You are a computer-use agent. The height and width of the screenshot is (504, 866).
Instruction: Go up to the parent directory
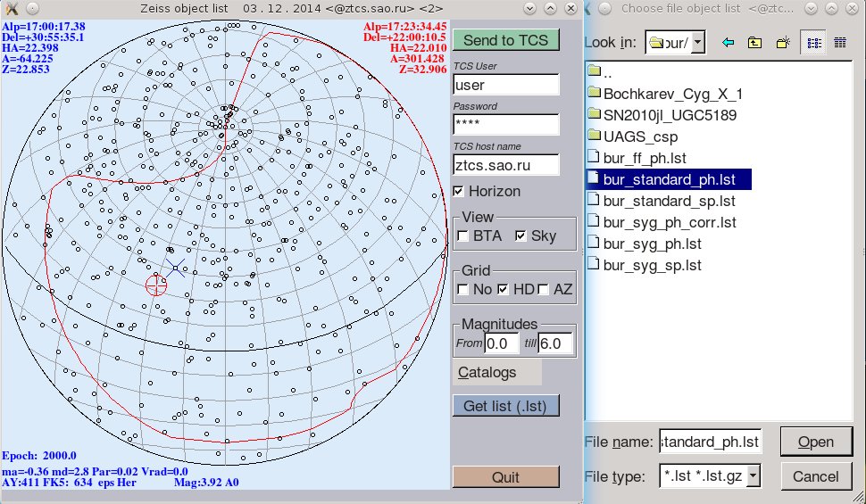click(755, 43)
